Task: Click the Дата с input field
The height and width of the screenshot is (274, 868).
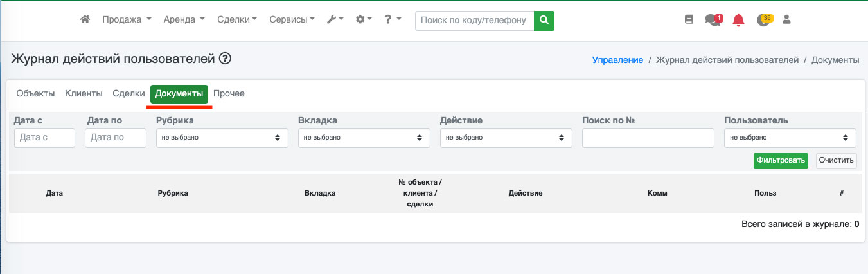Action: point(44,138)
